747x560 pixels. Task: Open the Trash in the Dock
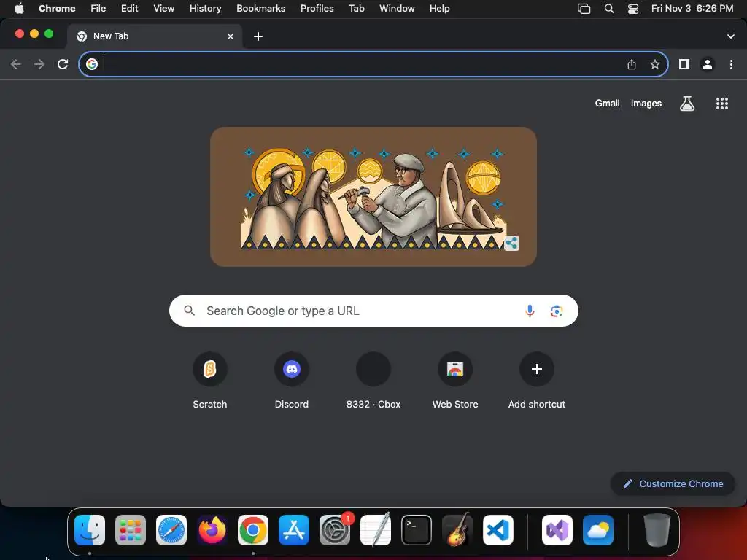657,530
